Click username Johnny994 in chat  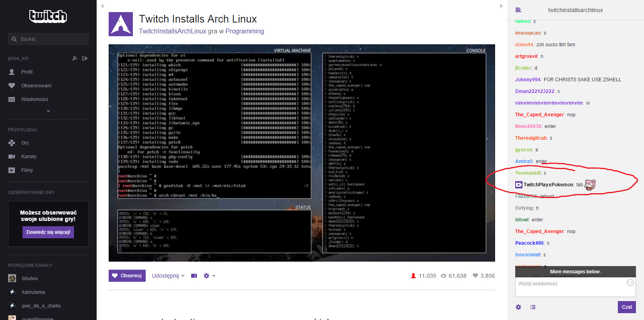point(528,80)
